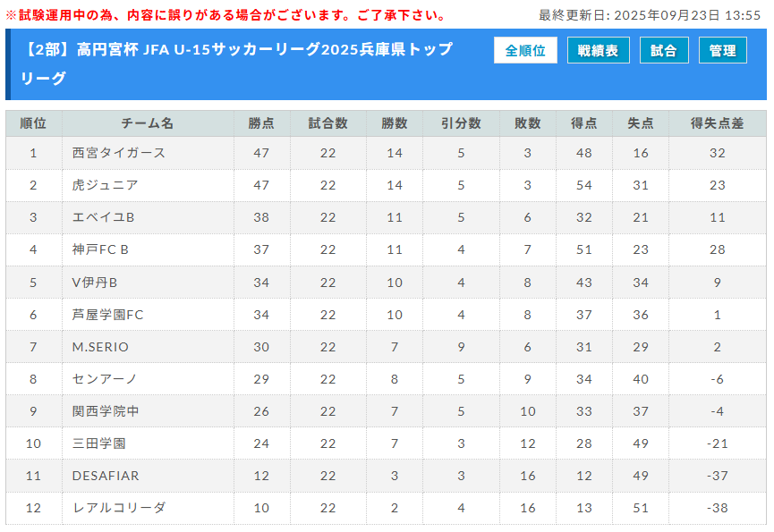
Task: Select the V伊丹B team entry
Action: pos(95,283)
